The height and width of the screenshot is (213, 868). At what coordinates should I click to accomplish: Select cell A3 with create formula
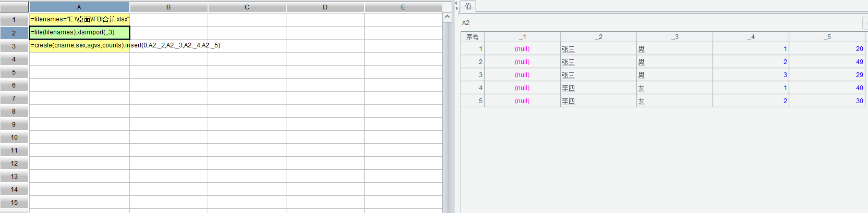click(x=79, y=46)
